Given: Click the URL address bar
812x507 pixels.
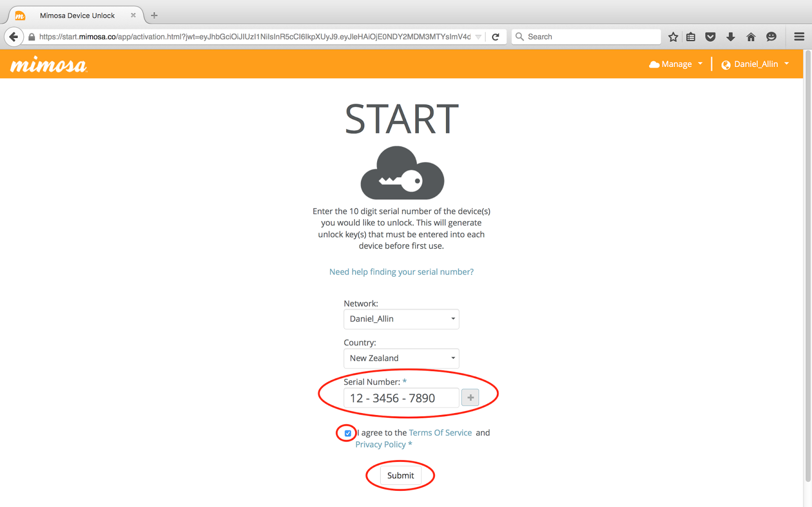Looking at the screenshot, I should click(x=254, y=37).
